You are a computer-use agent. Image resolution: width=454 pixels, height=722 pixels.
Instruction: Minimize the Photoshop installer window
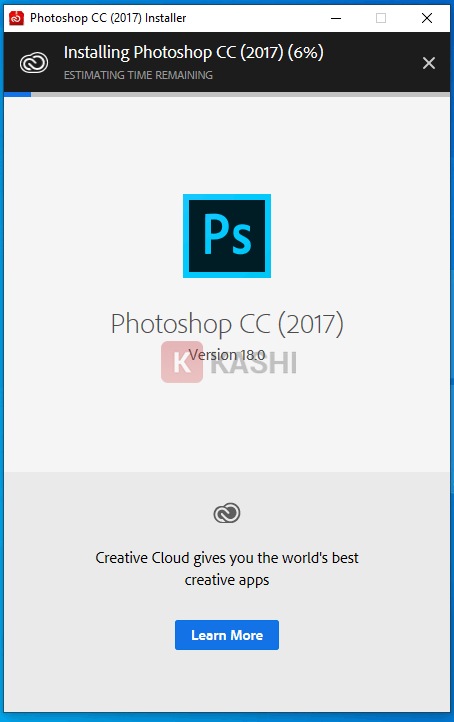coord(336,18)
